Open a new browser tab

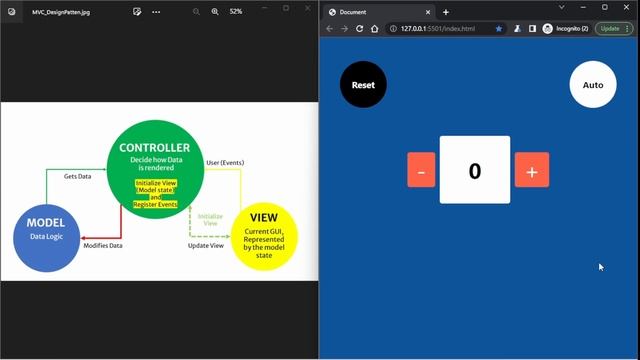tap(446, 12)
